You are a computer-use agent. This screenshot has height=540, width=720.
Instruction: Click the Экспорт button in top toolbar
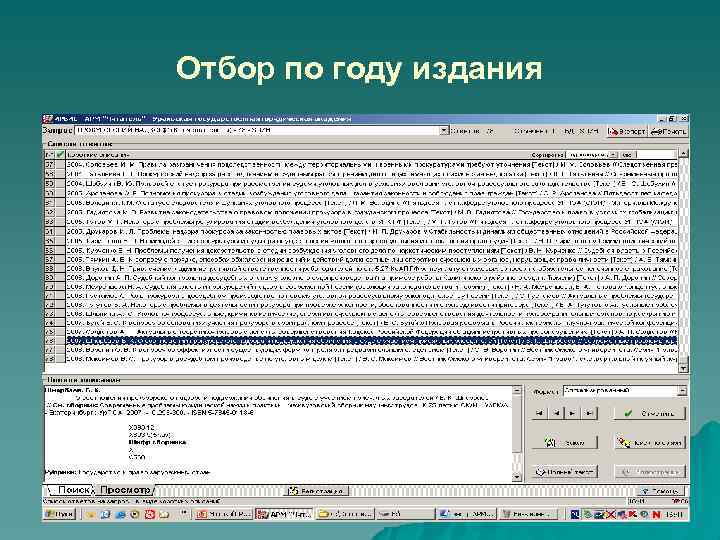[626, 131]
